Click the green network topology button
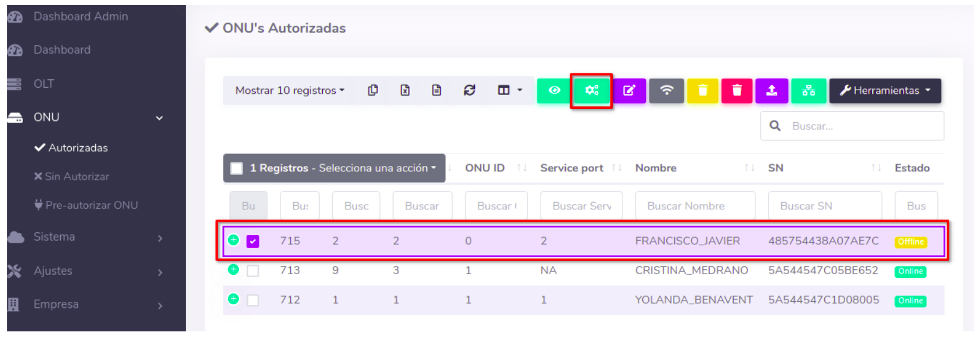 (808, 90)
